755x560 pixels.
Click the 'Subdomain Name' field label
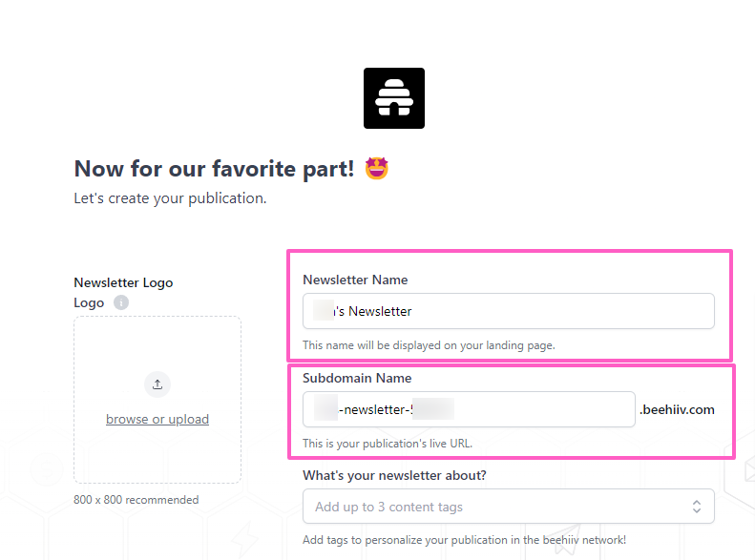pos(357,378)
